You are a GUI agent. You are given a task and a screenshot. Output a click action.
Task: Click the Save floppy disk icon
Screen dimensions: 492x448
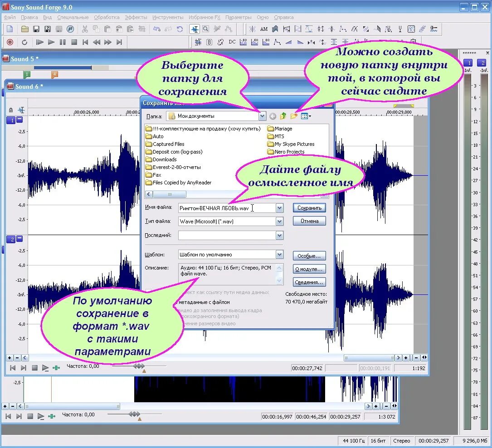[x=36, y=29]
